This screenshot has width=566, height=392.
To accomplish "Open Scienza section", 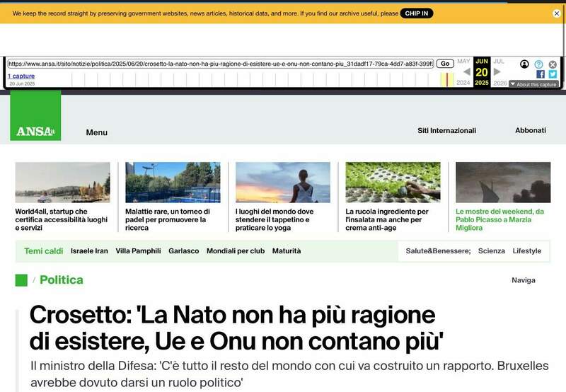I will click(491, 251).
